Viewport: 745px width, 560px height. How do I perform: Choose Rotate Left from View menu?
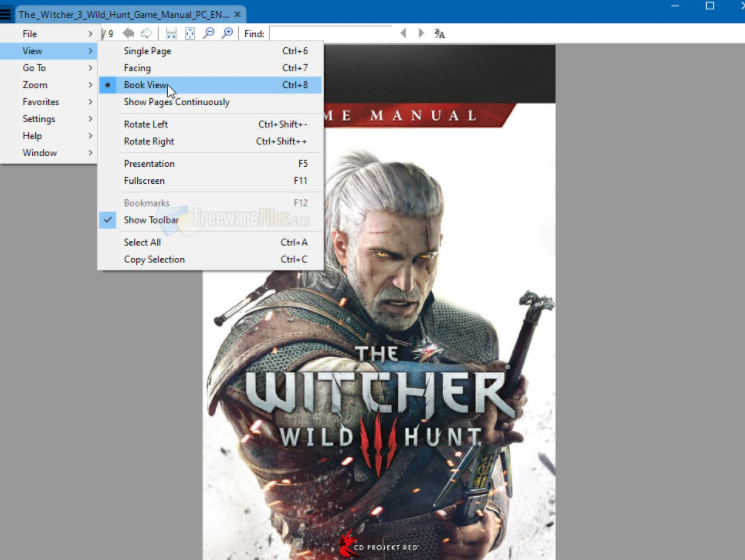tap(210, 124)
